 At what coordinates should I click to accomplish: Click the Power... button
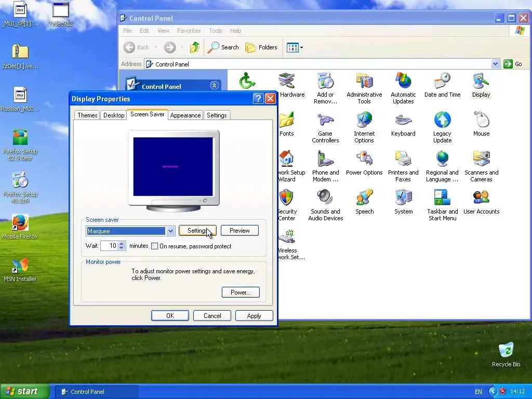tap(241, 292)
